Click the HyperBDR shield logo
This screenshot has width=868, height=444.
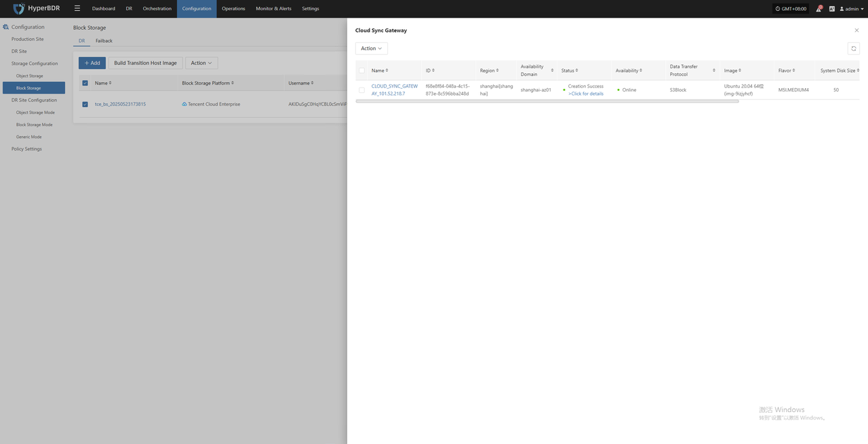click(19, 9)
